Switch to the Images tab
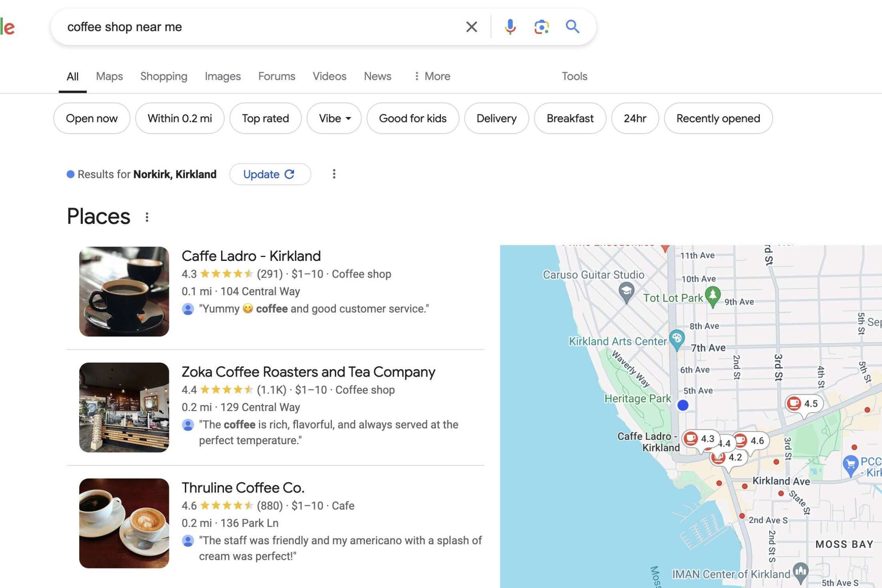 [x=223, y=76]
